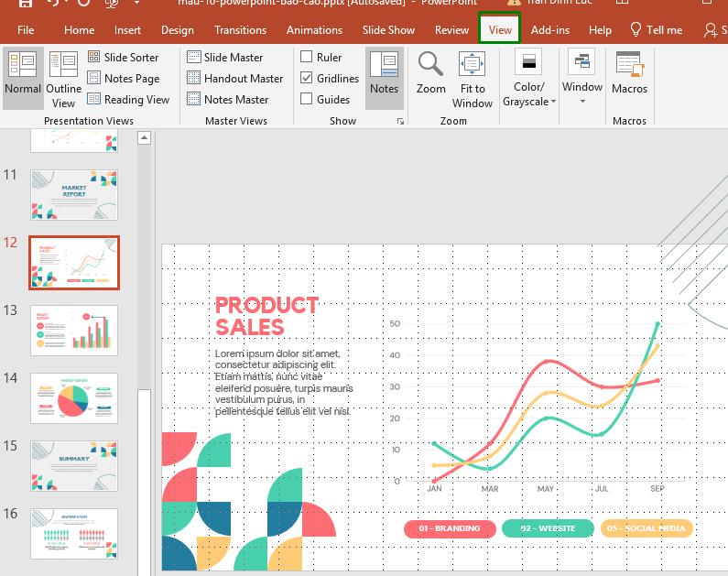The width and height of the screenshot is (728, 576).
Task: Open Notes Page view
Action: point(124,79)
